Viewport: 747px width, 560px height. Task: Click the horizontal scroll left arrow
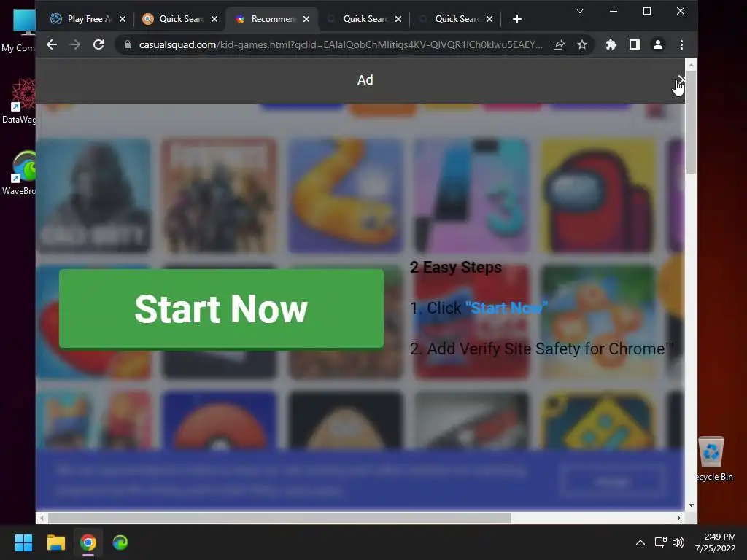click(42, 518)
